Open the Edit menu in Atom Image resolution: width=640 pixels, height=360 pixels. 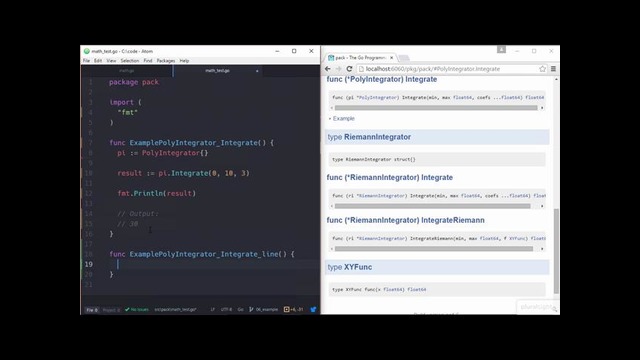[x=98, y=60]
